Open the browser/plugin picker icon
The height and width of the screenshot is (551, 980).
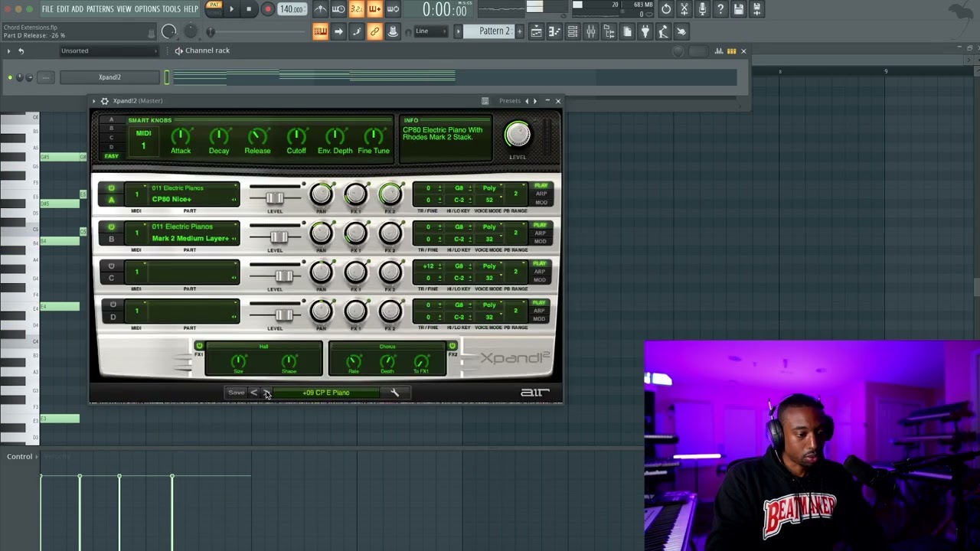609,31
